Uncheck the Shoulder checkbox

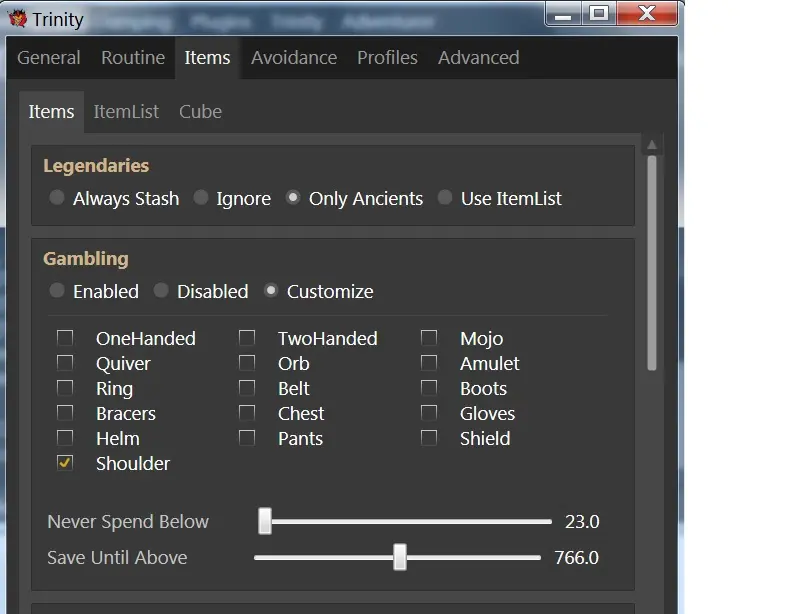pyautogui.click(x=65, y=462)
